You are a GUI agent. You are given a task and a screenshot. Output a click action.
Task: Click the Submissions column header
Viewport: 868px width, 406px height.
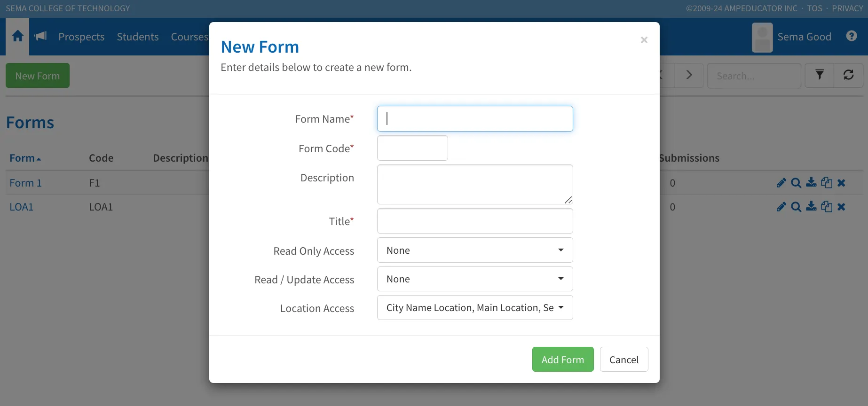click(x=689, y=158)
